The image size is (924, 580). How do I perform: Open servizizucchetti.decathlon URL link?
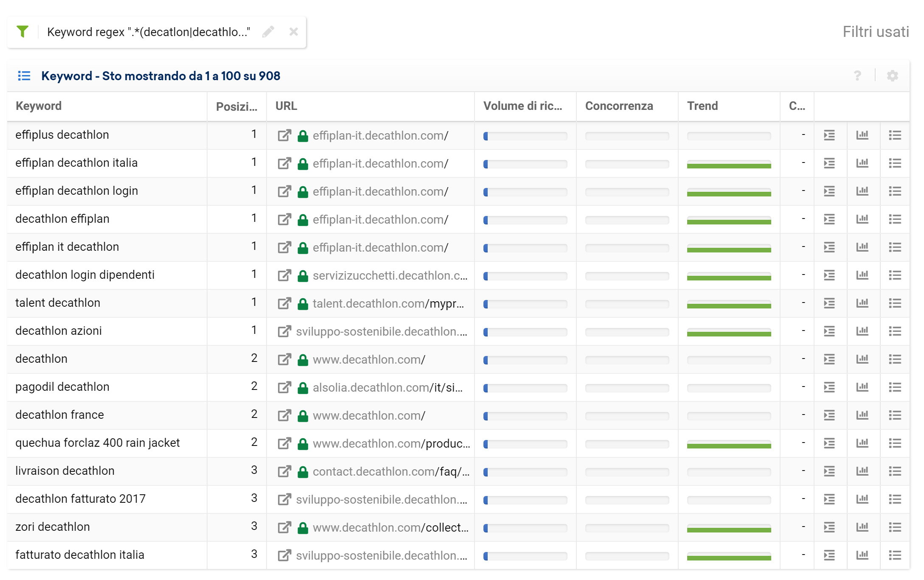pos(390,276)
